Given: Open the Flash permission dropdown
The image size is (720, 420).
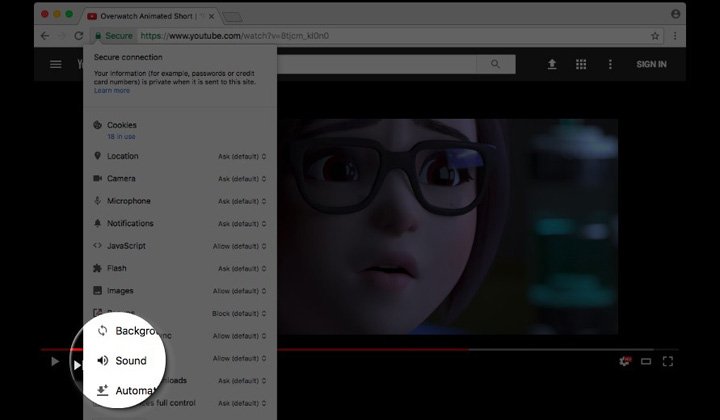Looking at the screenshot, I should [242, 269].
